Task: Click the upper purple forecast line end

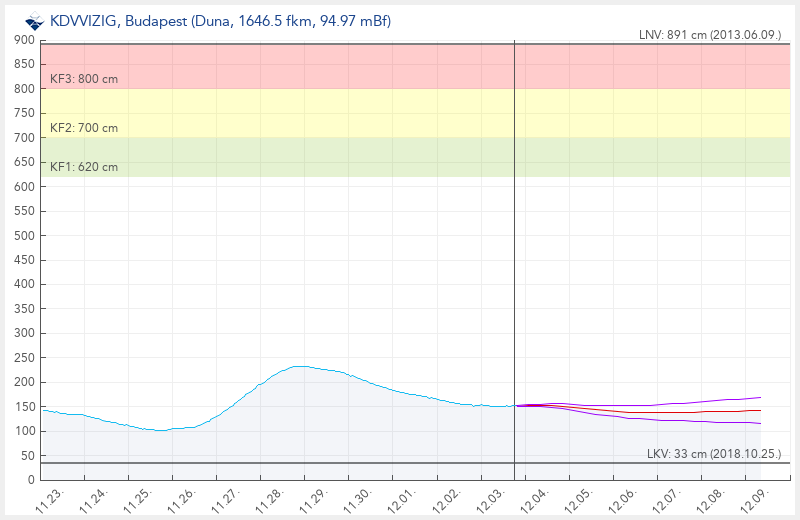Action: (760, 397)
